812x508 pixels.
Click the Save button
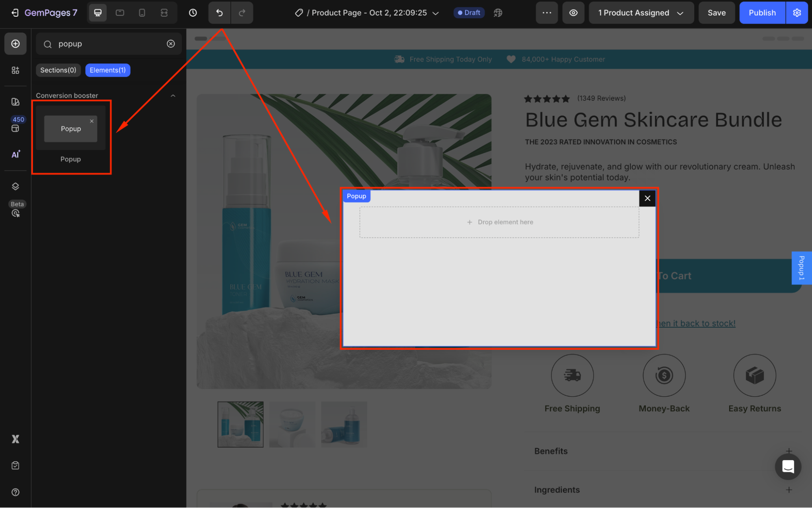coord(716,13)
